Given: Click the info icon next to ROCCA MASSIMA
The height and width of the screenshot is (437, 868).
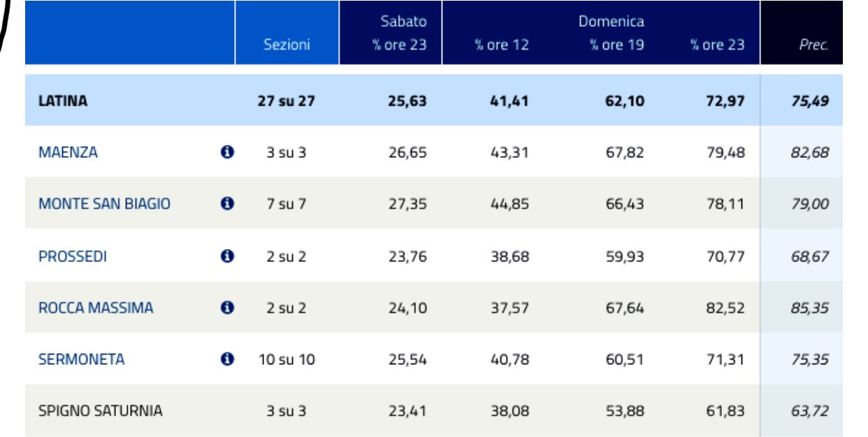Looking at the screenshot, I should [x=226, y=307].
